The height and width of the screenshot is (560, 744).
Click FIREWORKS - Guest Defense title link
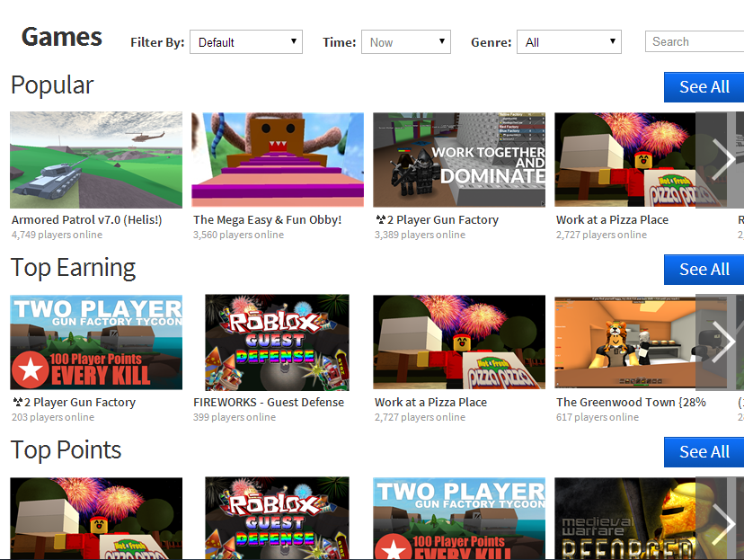269,403
